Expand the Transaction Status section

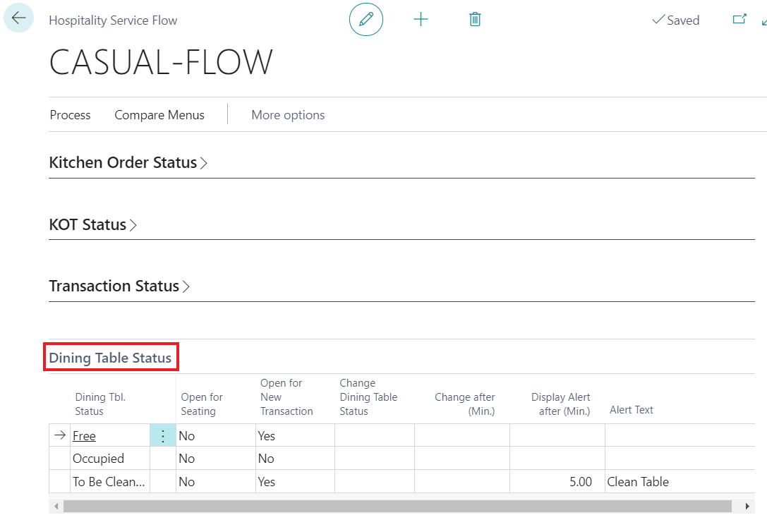(x=119, y=286)
